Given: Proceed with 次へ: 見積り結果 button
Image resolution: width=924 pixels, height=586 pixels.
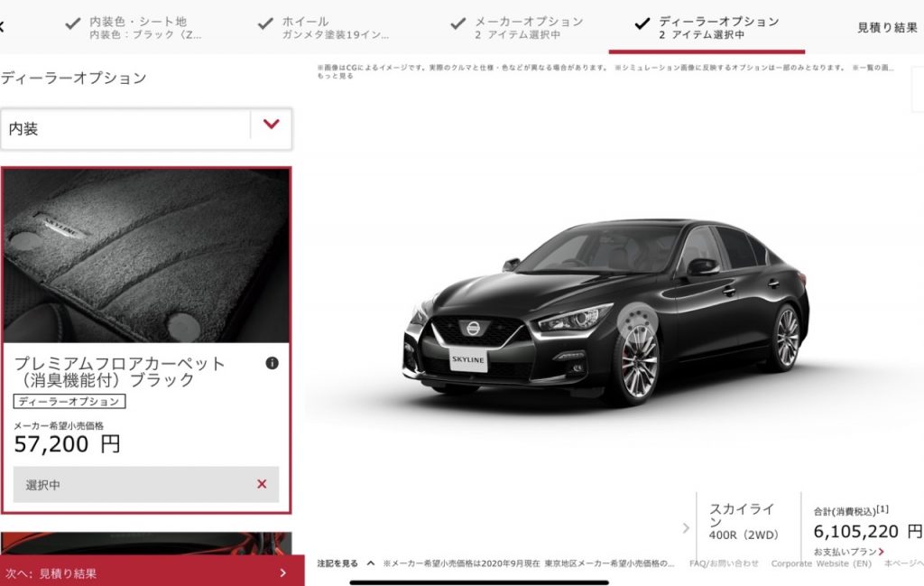Looking at the screenshot, I should tap(152, 572).
